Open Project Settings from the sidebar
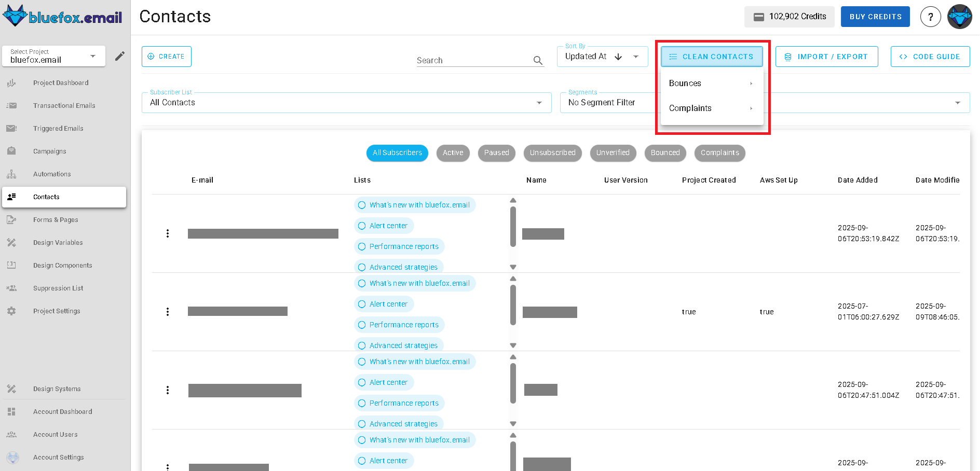This screenshot has height=471, width=980. pos(57,311)
